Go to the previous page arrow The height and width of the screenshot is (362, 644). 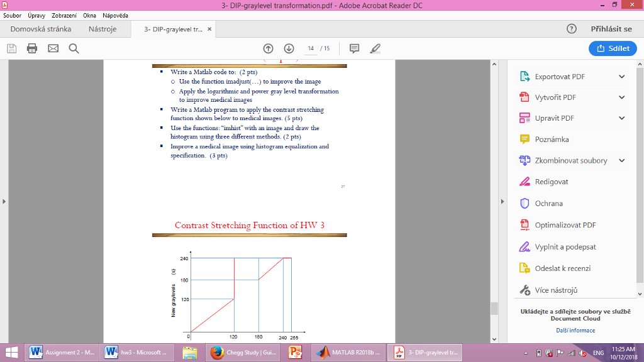pos(268,48)
